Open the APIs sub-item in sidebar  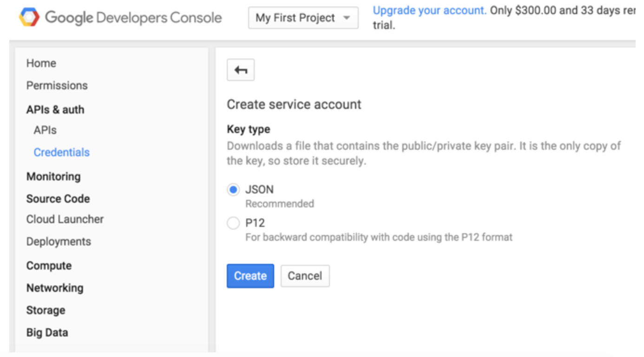coord(45,130)
